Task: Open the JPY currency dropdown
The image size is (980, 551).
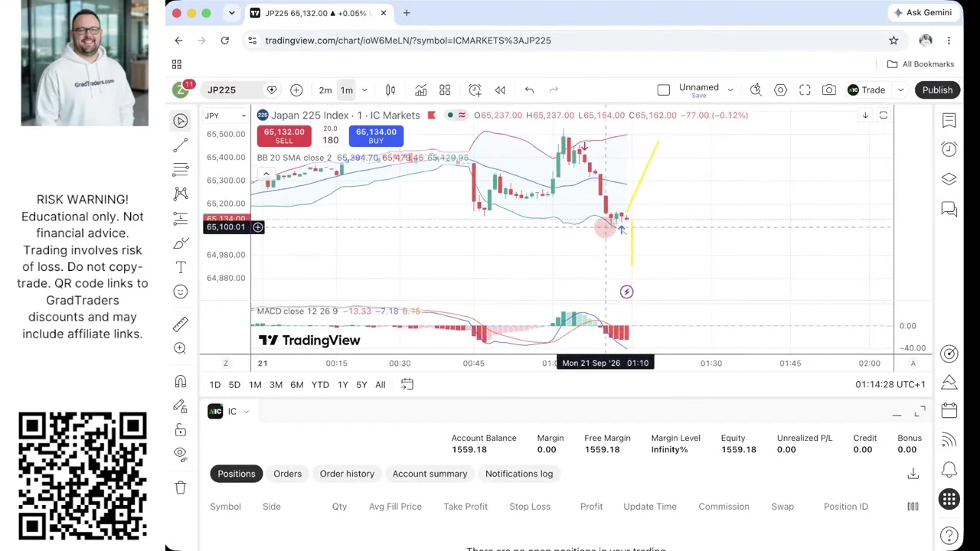Action: (x=225, y=116)
